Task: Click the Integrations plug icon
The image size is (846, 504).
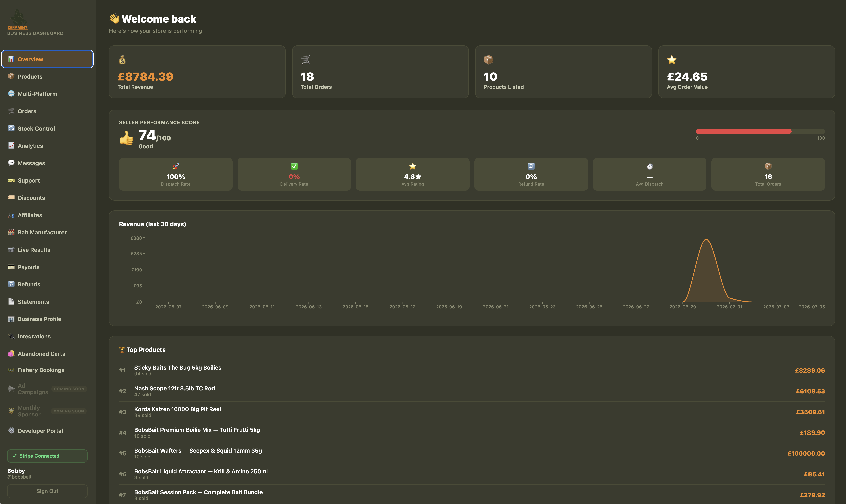Action: [11, 336]
